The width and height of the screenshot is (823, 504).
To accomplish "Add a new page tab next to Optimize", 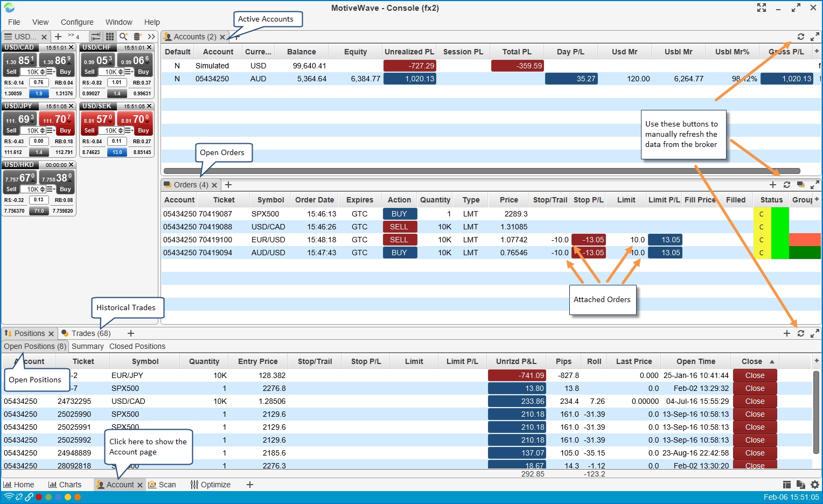I will tap(250, 485).
